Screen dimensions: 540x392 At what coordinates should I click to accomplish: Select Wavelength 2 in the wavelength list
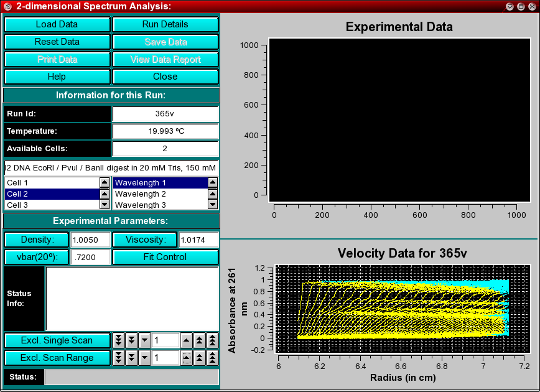(159, 194)
